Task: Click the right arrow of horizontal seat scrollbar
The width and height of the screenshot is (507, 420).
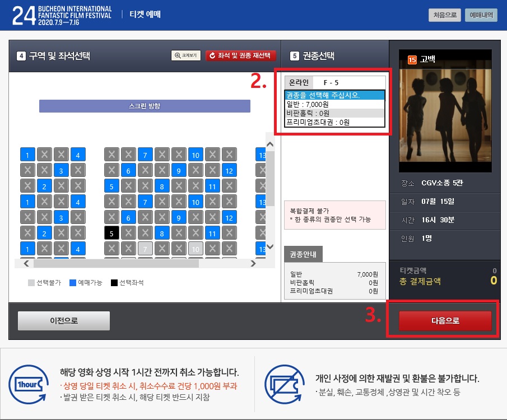Action: pos(253,264)
